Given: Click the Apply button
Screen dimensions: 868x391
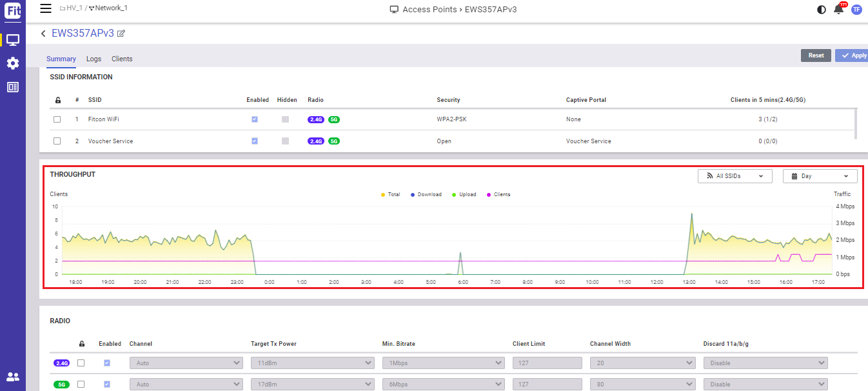Looking at the screenshot, I should pos(853,55).
